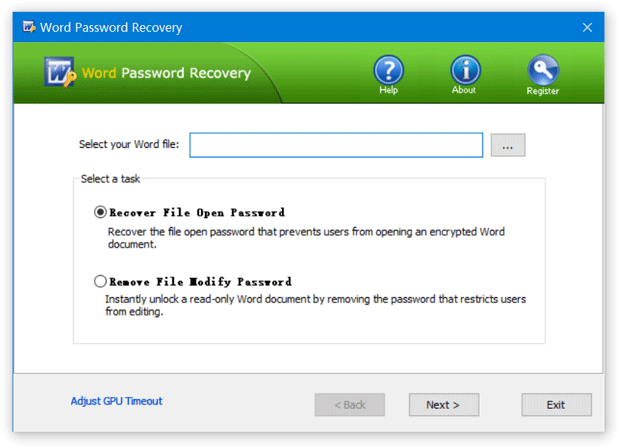Image resolution: width=620 pixels, height=448 pixels.
Task: Click the "Recover File Open Password" option label
Action: [x=196, y=212]
